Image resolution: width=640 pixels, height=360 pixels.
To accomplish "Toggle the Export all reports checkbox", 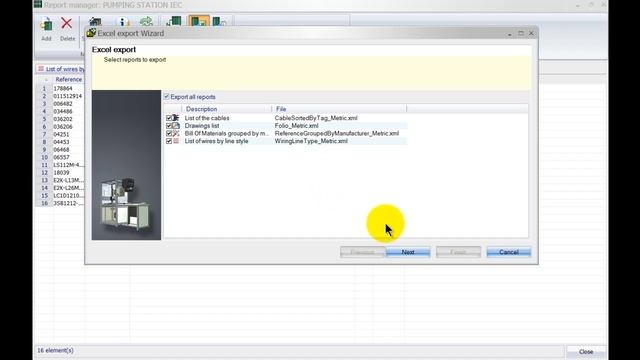I will click(167, 97).
